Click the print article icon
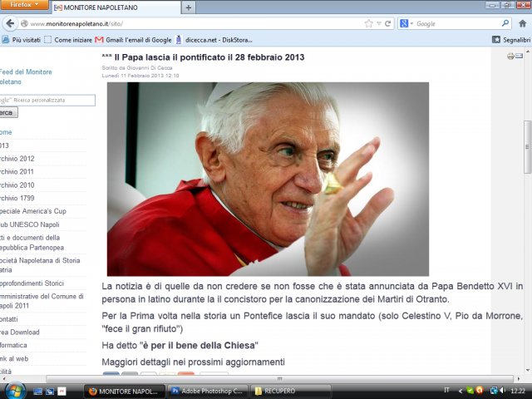 tap(510, 56)
